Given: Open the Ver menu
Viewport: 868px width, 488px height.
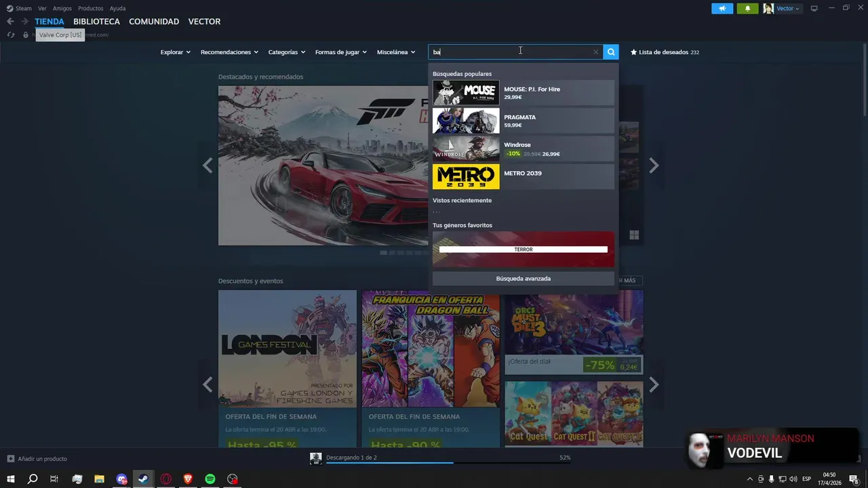Looking at the screenshot, I should [x=42, y=8].
